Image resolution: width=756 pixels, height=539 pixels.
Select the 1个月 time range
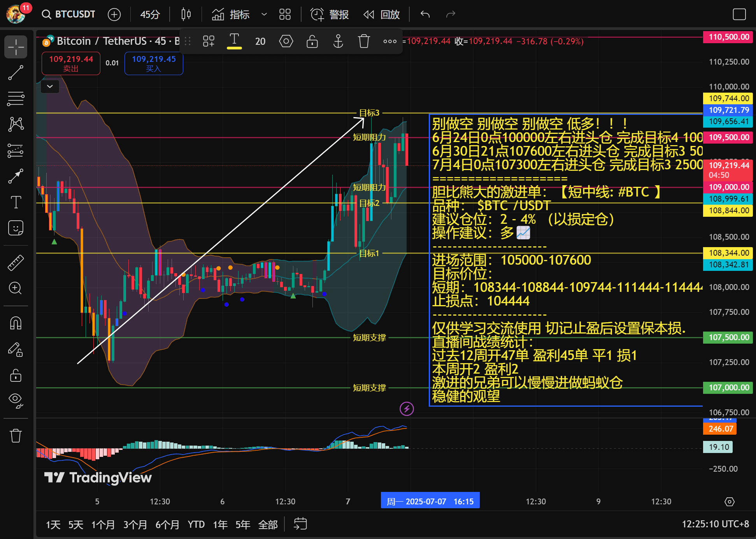click(103, 525)
